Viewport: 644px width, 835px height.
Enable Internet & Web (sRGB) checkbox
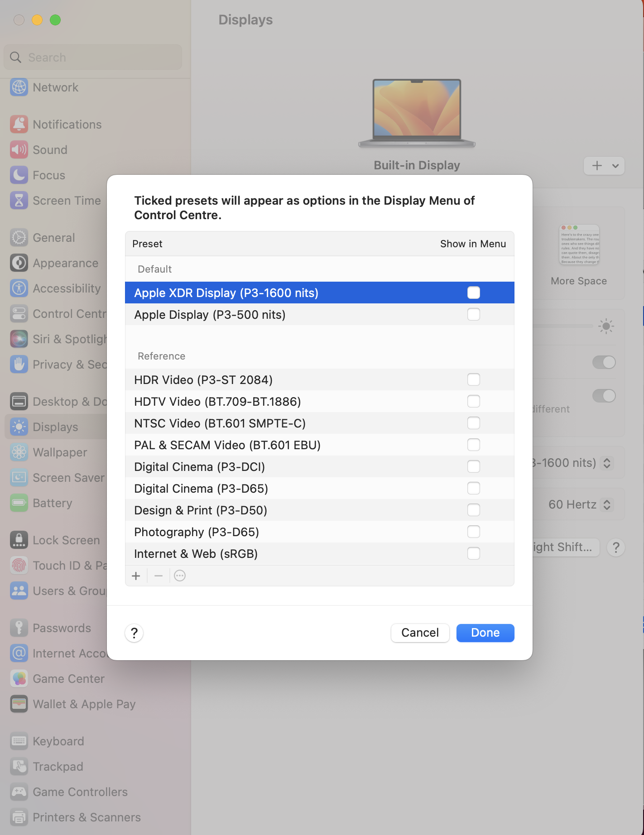coord(474,554)
